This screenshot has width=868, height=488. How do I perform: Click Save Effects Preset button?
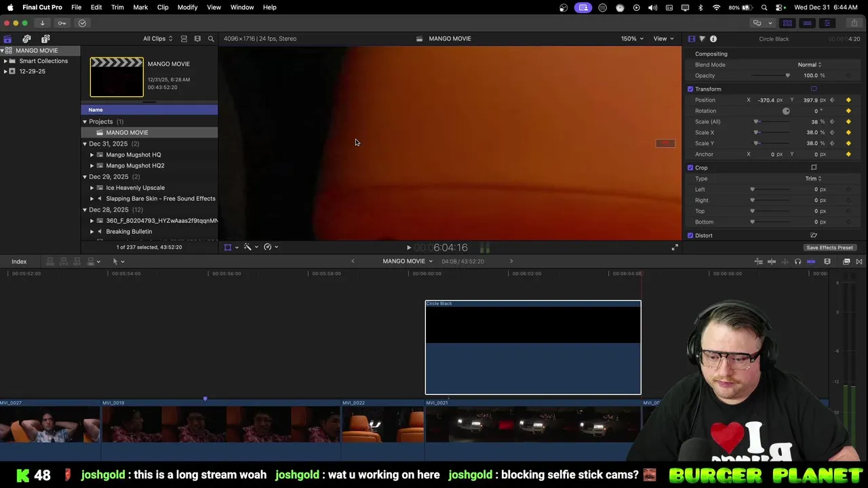pos(829,247)
